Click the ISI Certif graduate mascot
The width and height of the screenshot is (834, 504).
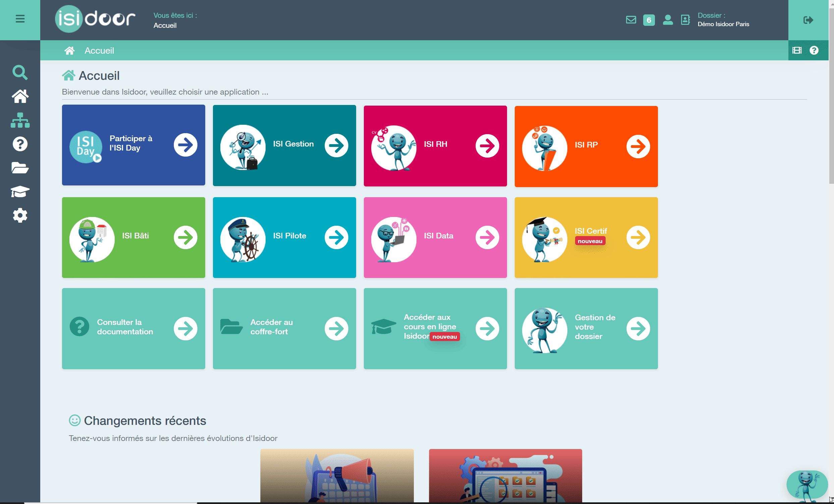coord(545,240)
